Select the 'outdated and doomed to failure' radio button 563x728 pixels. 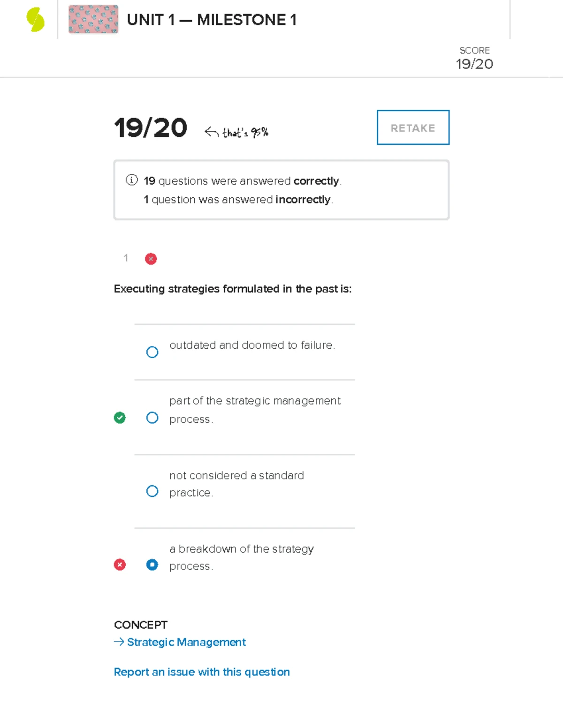tap(152, 352)
